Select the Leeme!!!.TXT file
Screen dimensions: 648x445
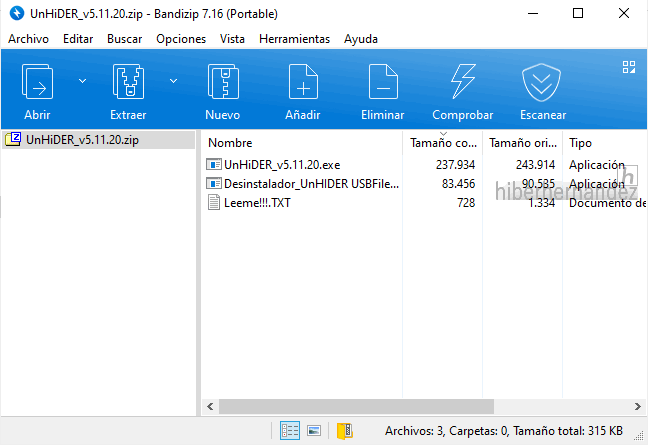(x=257, y=203)
